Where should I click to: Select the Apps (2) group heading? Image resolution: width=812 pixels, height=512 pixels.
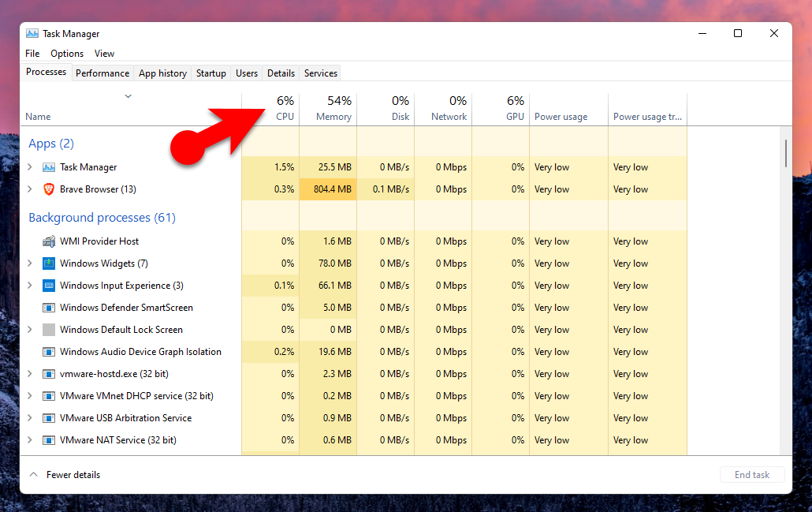coord(51,144)
